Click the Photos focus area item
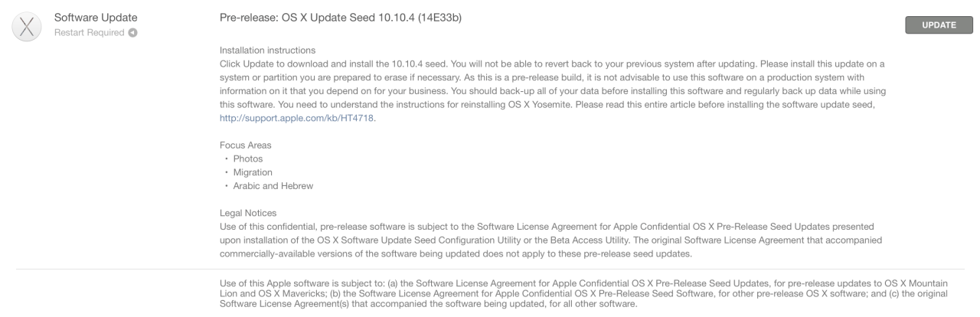 [x=248, y=158]
